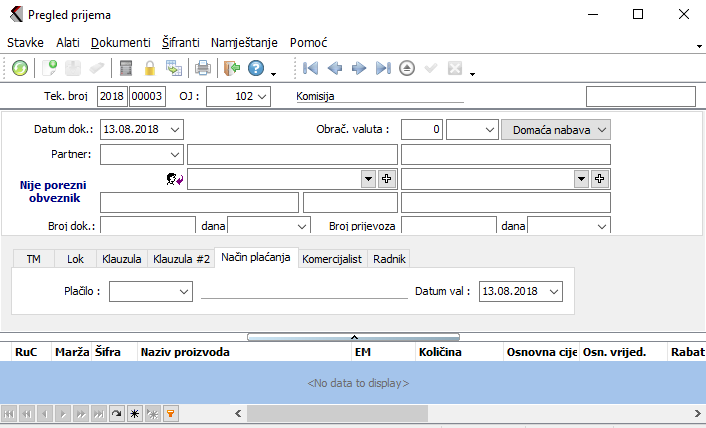Expand the OJ dropdown showing 102
The width and height of the screenshot is (706, 428).
click(261, 97)
